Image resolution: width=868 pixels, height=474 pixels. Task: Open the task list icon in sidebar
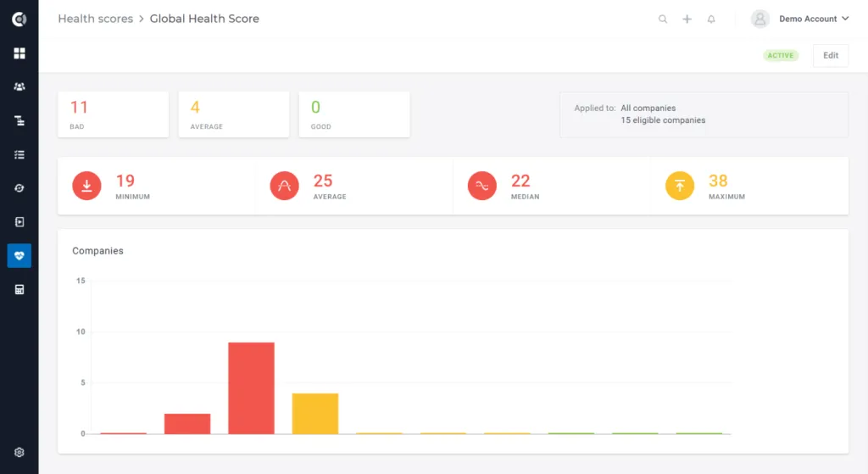(x=19, y=154)
